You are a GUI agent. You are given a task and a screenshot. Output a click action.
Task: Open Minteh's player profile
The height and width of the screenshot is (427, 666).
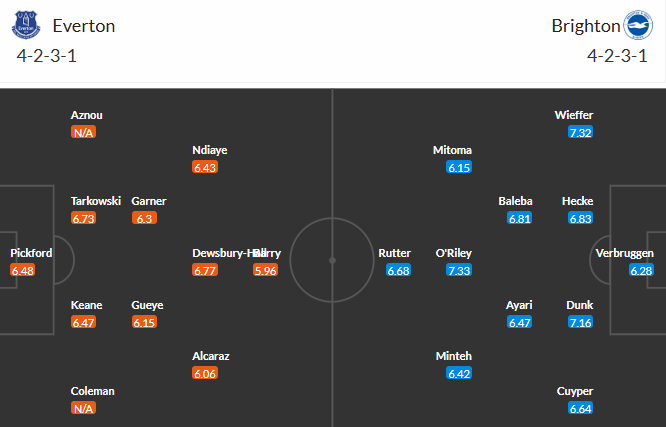(453, 356)
